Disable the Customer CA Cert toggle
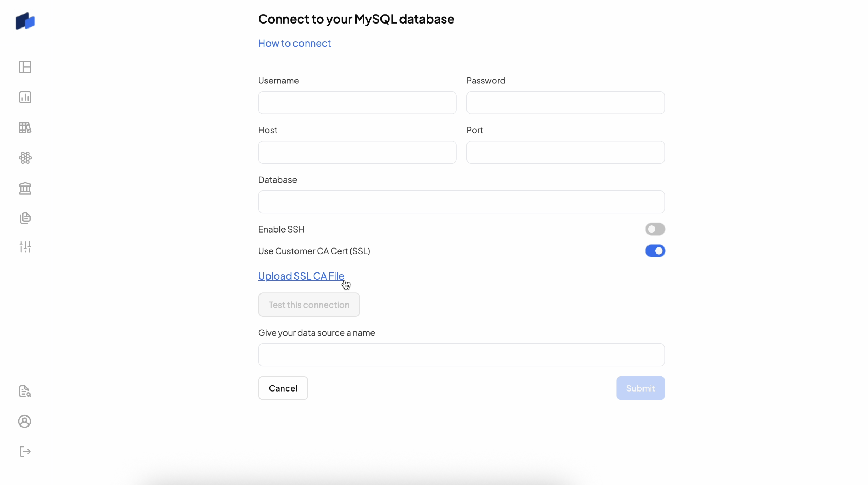 (x=655, y=251)
